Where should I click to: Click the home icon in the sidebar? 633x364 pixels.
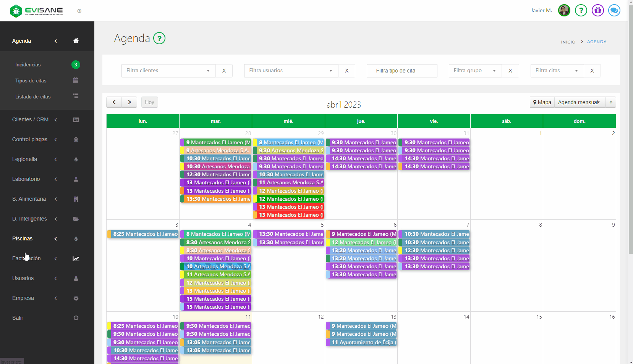point(76,41)
